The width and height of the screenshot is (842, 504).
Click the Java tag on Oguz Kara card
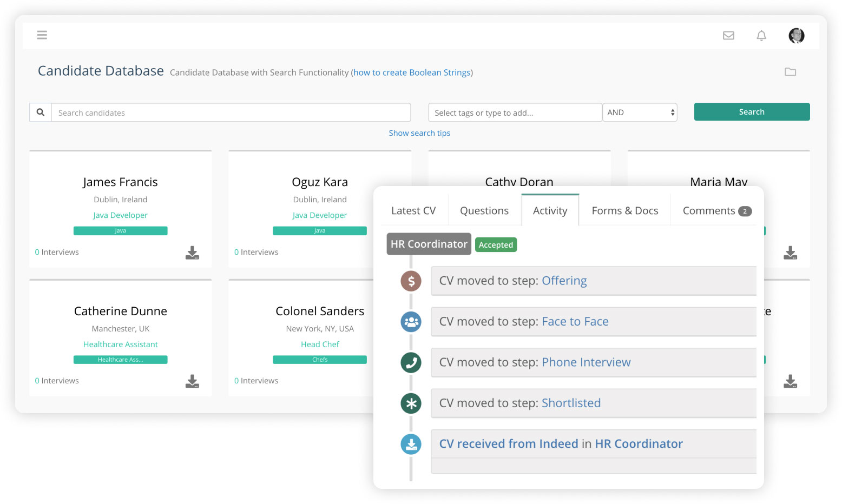320,231
